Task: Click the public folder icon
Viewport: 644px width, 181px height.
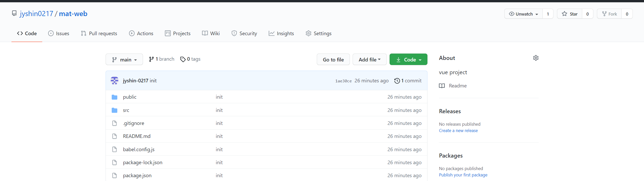Action: (x=115, y=97)
